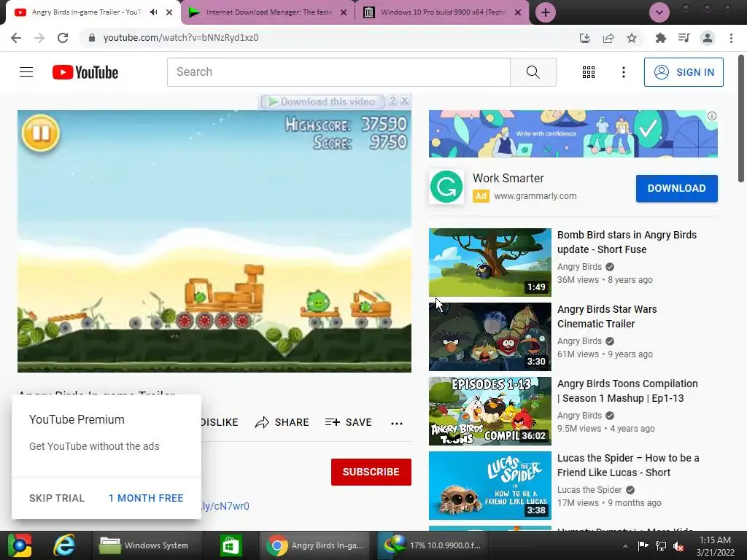Screen dimensions: 747x560
Task: Close the Internet Download Manager tab
Action: tap(344, 12)
